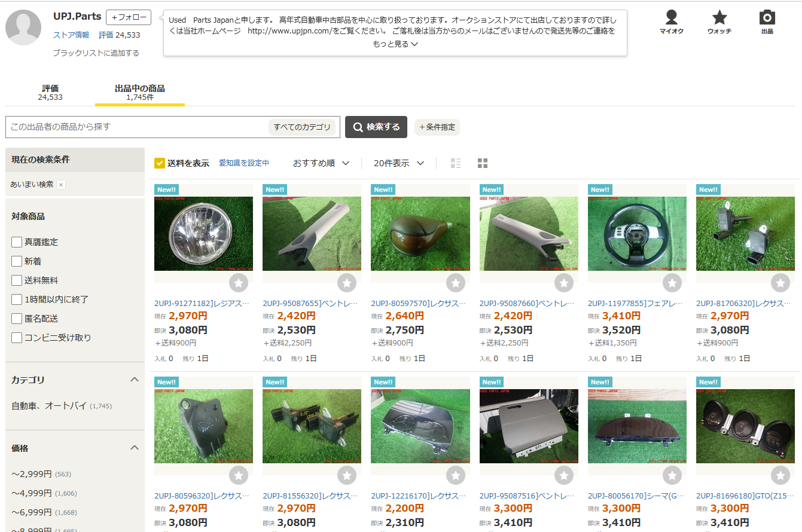Focus the seller item search field
Viewport: 802px width, 532px height.
tap(138, 127)
